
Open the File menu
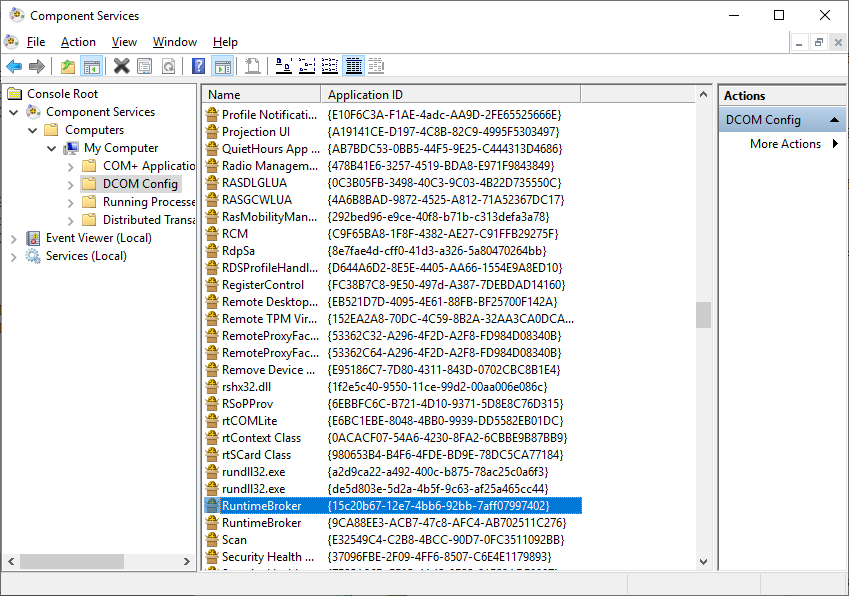coord(36,42)
